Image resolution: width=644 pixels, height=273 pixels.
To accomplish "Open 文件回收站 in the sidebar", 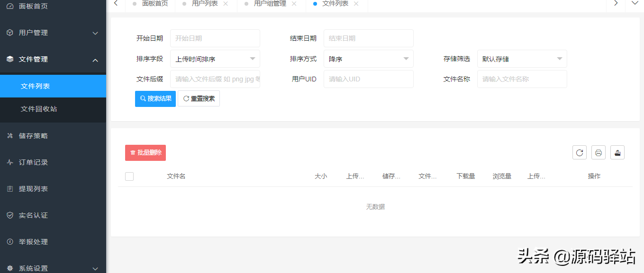I will point(53,109).
